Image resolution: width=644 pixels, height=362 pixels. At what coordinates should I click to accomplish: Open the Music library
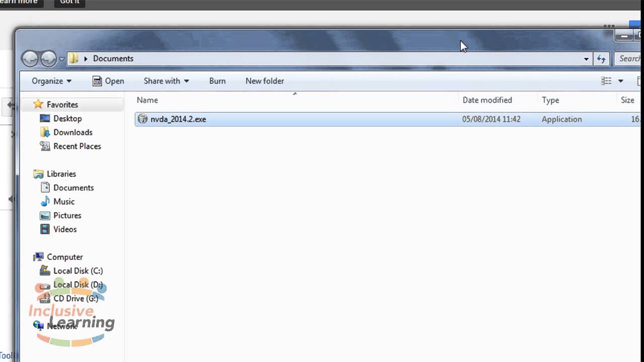click(64, 202)
